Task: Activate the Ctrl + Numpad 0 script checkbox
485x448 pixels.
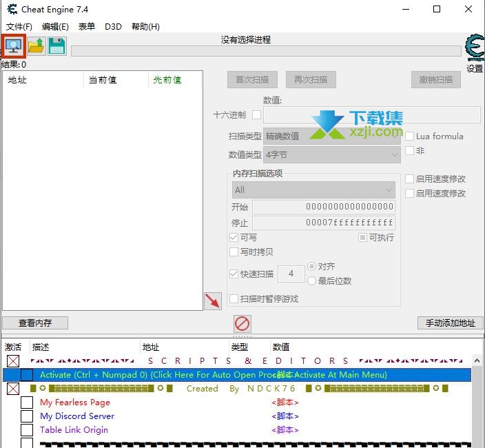Action: point(27,375)
